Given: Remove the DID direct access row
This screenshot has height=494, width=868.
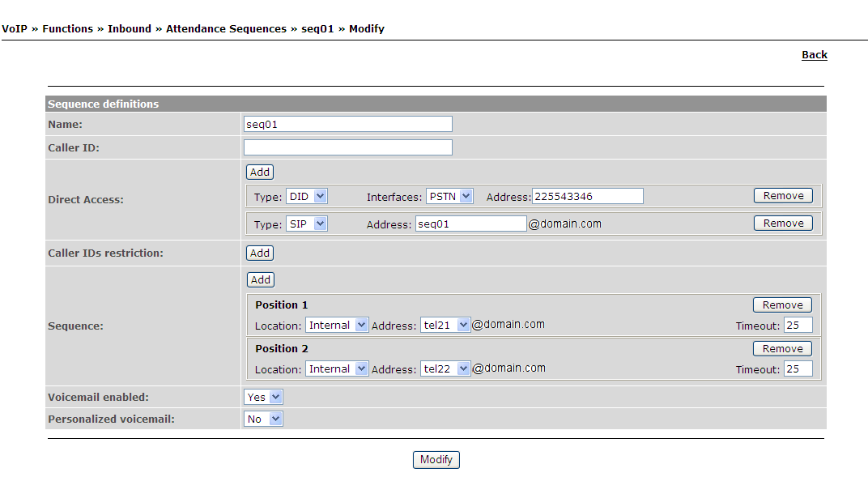Looking at the screenshot, I should click(x=783, y=195).
